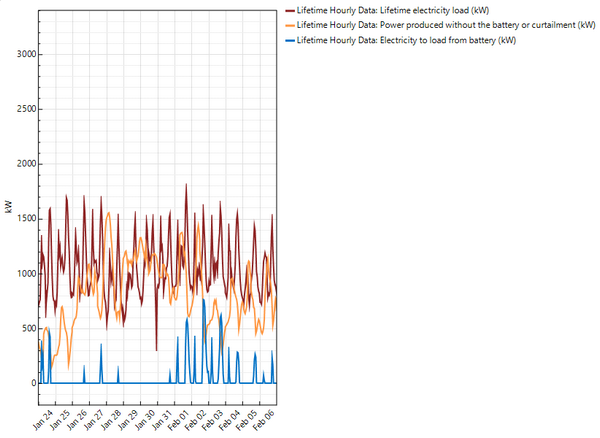Click the 1000 y-axis tick label
The width and height of the screenshot is (600, 438).
[23, 274]
